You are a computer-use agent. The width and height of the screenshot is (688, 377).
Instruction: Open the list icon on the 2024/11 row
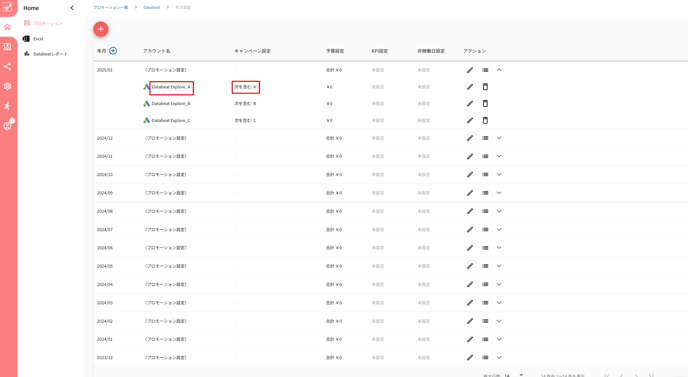(x=485, y=156)
